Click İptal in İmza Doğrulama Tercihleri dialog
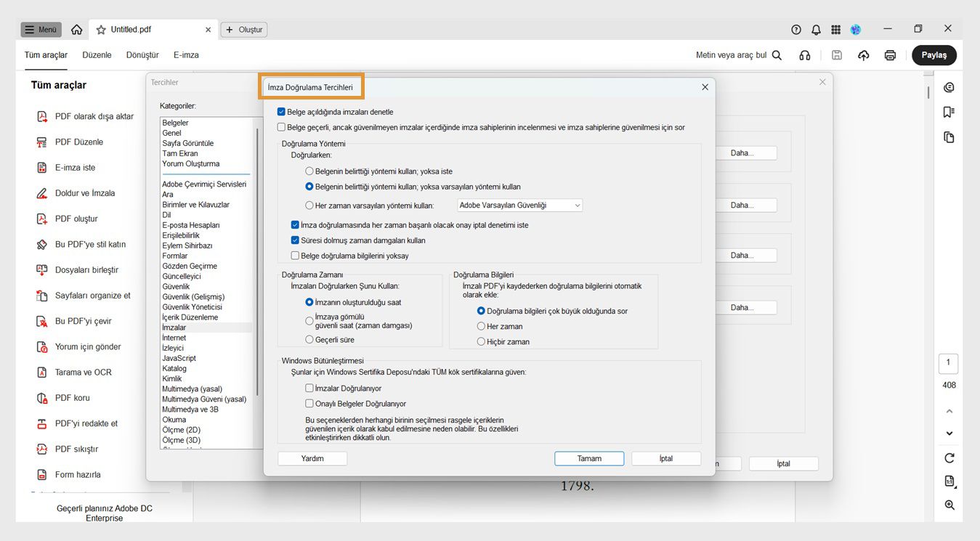 666,458
